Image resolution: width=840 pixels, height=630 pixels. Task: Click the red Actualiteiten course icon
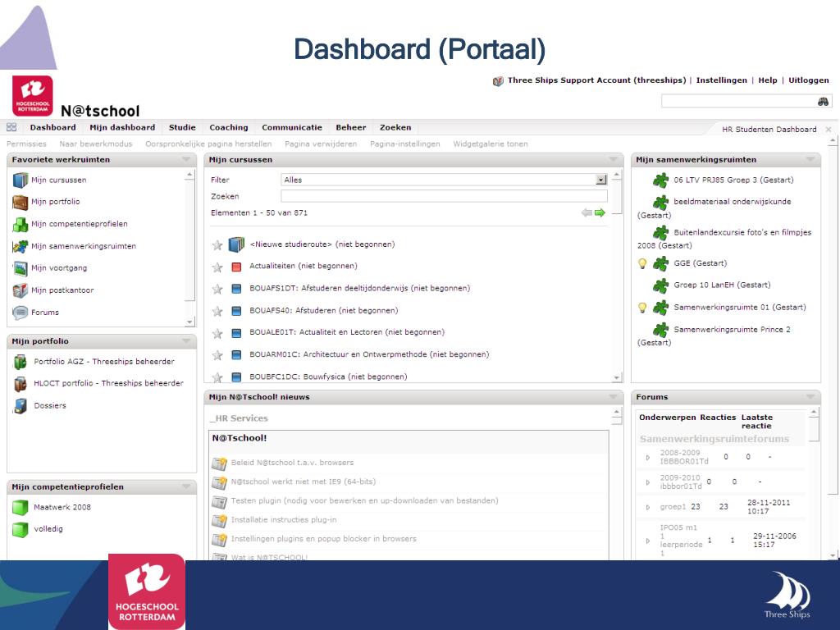click(x=236, y=267)
